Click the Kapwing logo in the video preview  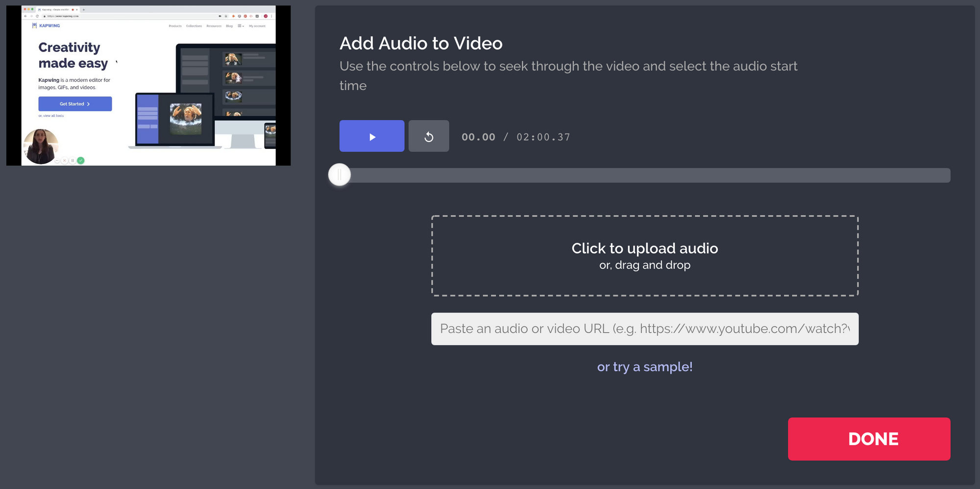(46, 25)
